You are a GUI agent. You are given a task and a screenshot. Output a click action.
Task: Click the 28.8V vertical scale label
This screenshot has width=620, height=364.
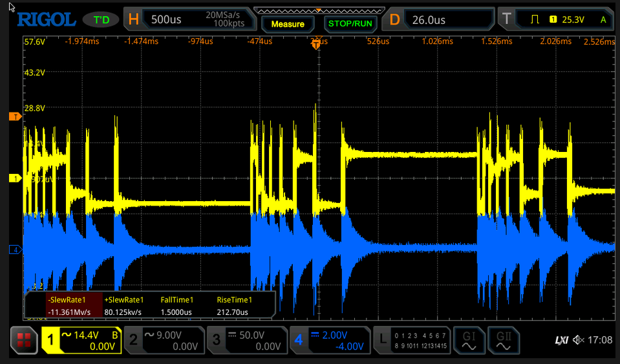(35, 108)
